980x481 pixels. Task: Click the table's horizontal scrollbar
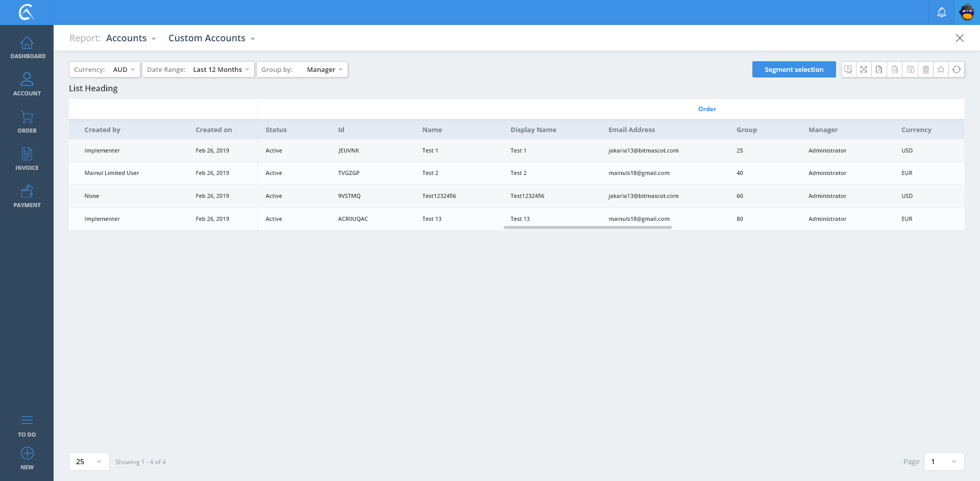(587, 227)
